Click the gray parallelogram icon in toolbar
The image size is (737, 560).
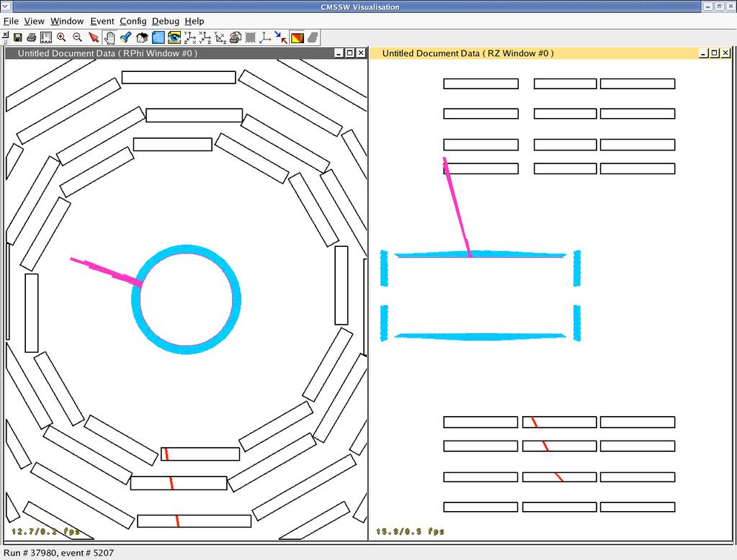click(x=313, y=37)
